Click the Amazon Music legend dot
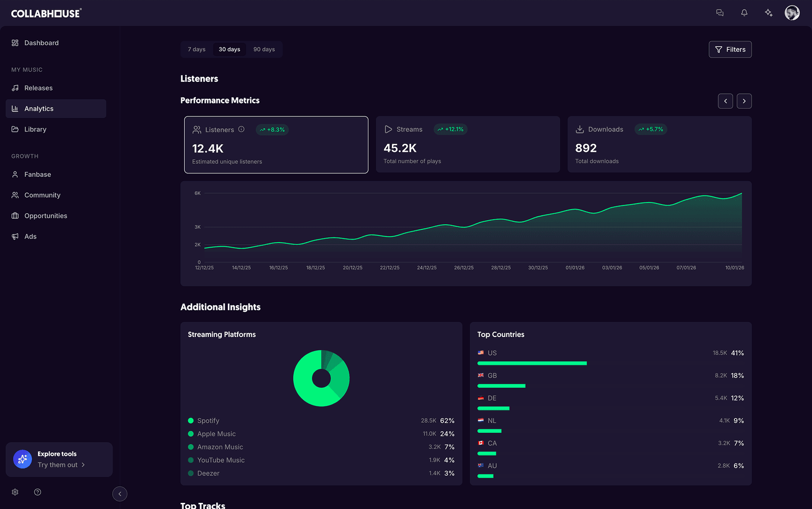Screen dimensions: 812x509 click(x=191, y=447)
